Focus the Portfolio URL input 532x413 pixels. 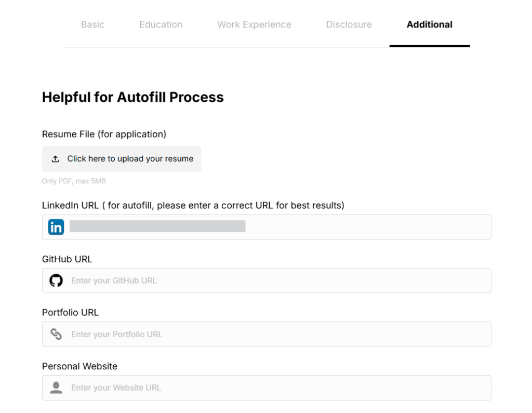281,334
